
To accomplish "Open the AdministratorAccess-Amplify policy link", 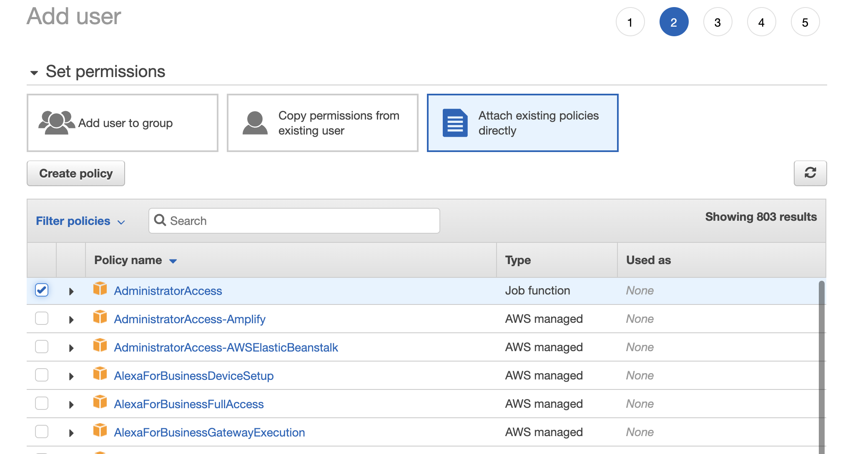I will click(x=190, y=319).
